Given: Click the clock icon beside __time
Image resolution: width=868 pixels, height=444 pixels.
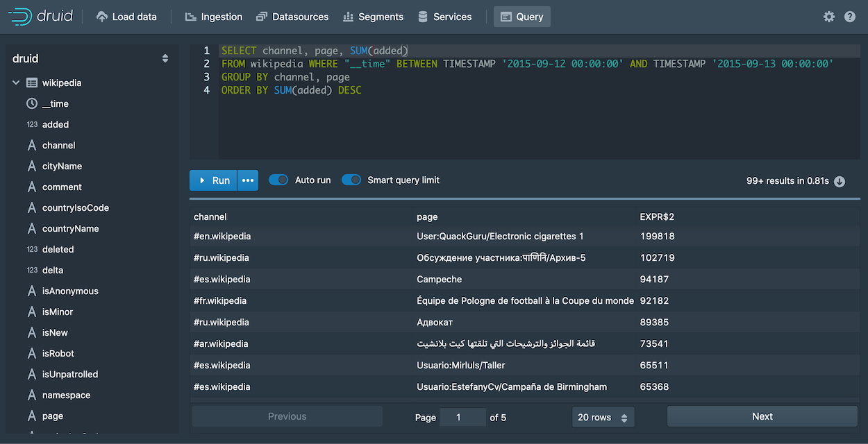Looking at the screenshot, I should tap(32, 103).
